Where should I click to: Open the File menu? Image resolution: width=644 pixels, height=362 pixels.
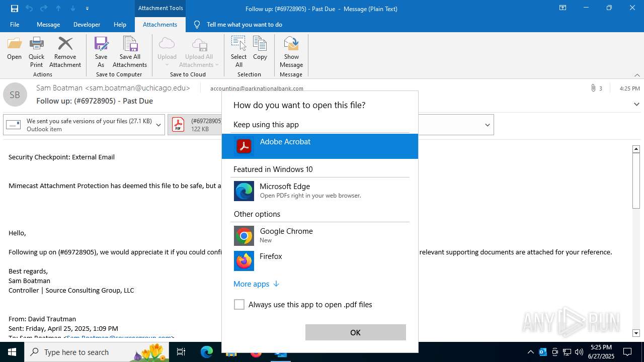pos(15,24)
